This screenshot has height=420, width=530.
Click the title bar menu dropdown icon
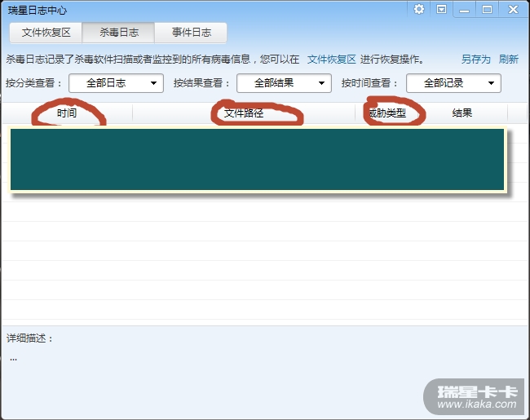[441, 9]
